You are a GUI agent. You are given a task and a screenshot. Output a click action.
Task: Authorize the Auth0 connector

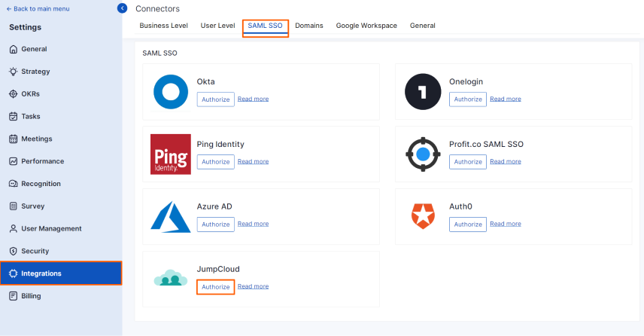(468, 225)
